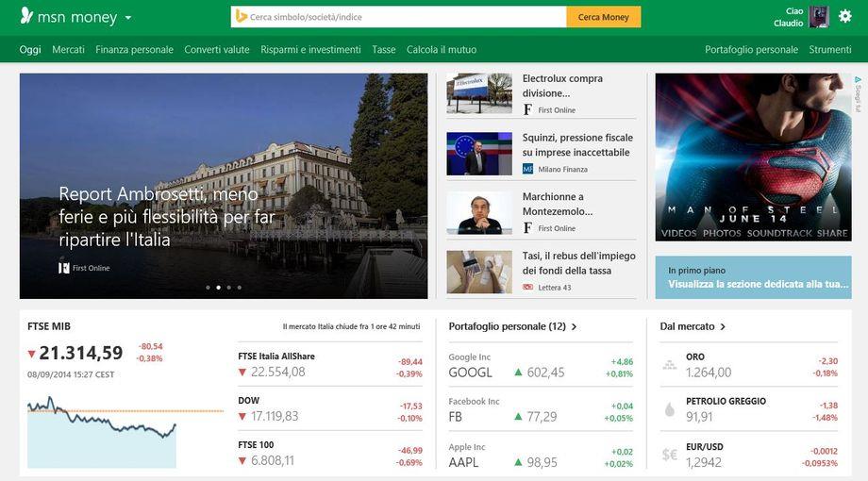Click FTSE 100 red down arrow
The height and width of the screenshot is (481, 868).
(x=242, y=461)
